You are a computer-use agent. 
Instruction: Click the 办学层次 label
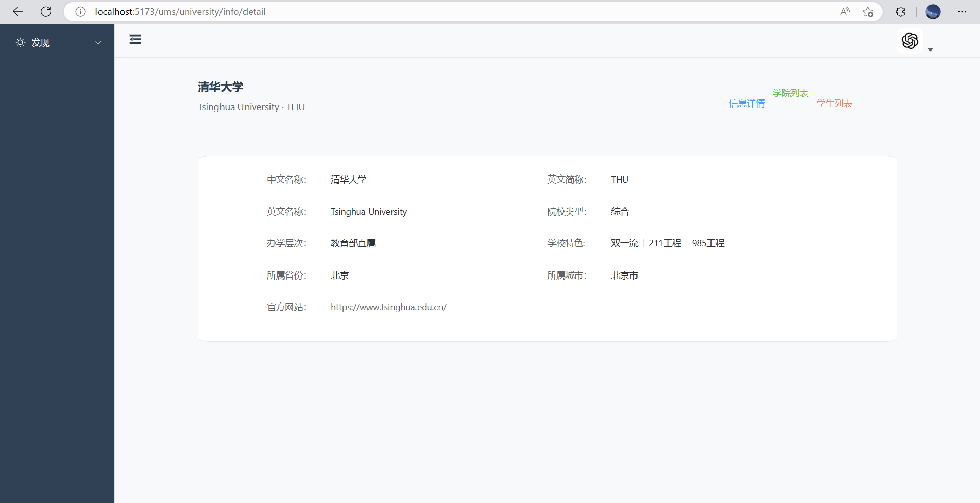pos(286,243)
